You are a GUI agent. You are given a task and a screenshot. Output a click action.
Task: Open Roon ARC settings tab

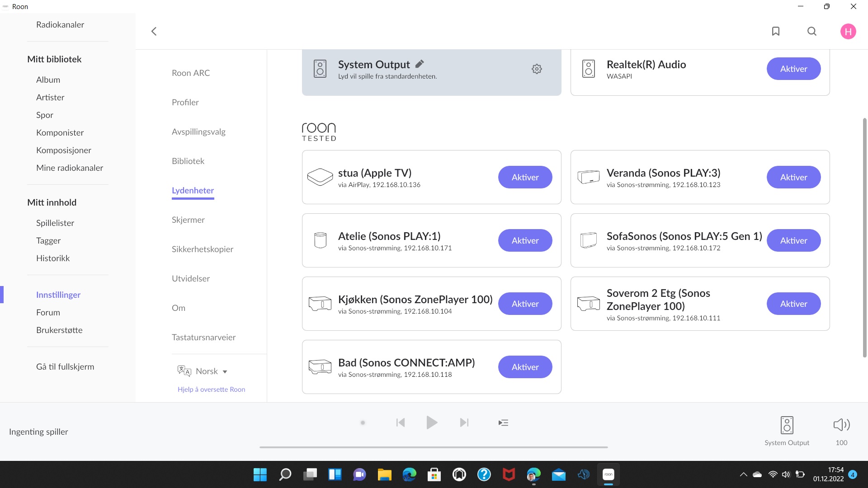(x=191, y=73)
